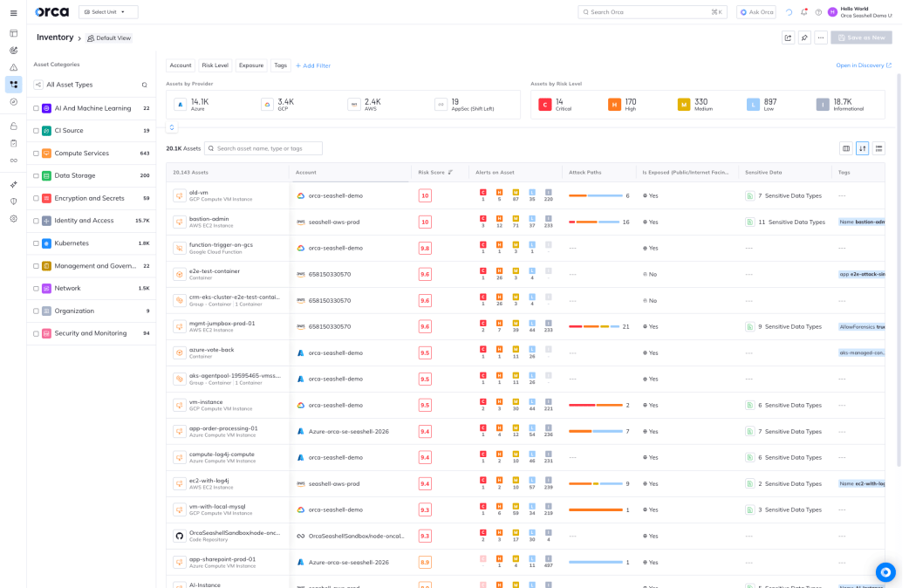Open the chat support bubble
The height and width of the screenshot is (588, 909).
pyautogui.click(x=885, y=573)
